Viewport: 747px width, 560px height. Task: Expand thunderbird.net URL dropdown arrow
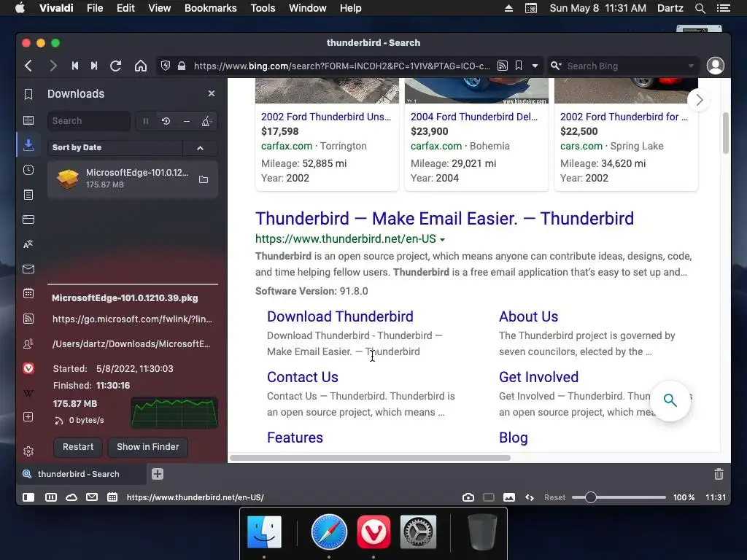click(x=443, y=239)
